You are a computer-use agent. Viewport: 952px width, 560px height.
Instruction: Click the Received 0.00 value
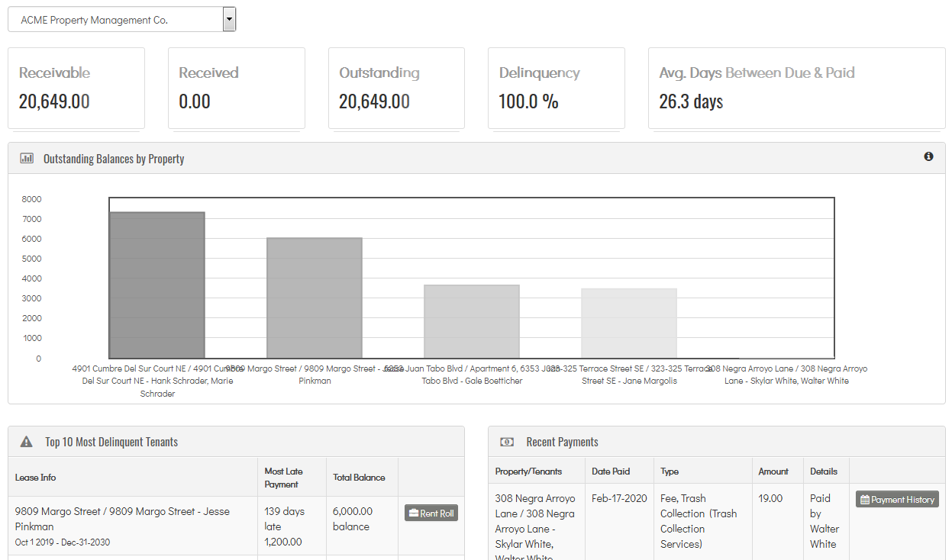click(195, 101)
